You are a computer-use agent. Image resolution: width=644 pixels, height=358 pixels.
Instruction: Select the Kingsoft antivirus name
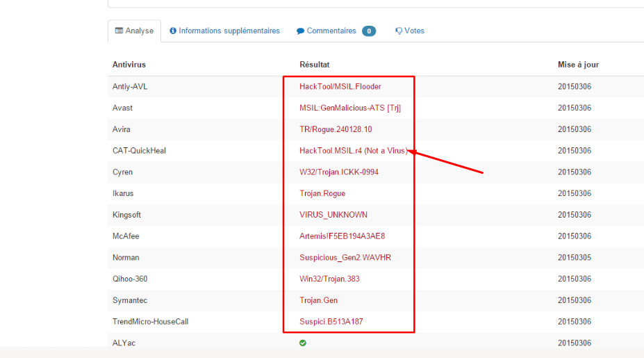point(126,215)
